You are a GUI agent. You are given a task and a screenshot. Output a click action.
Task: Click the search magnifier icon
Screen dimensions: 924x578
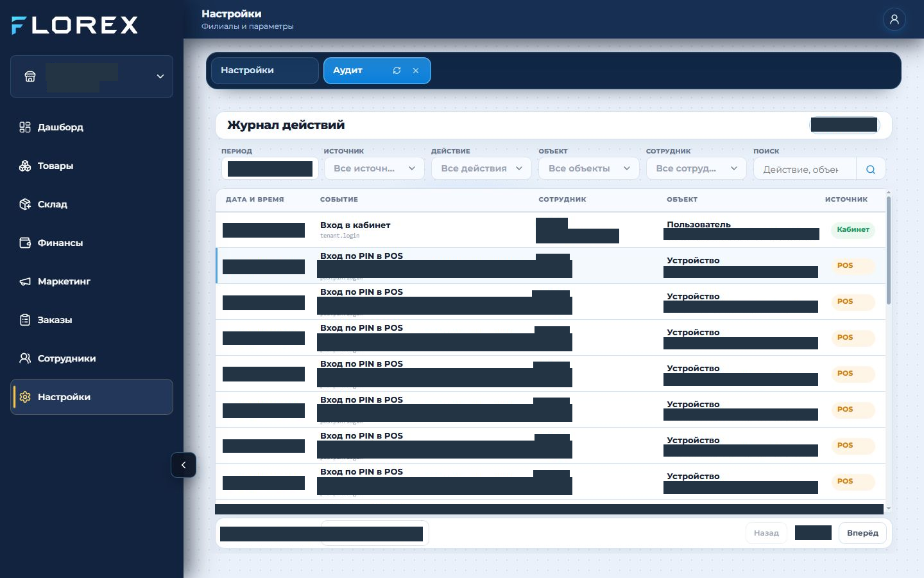pos(871,170)
